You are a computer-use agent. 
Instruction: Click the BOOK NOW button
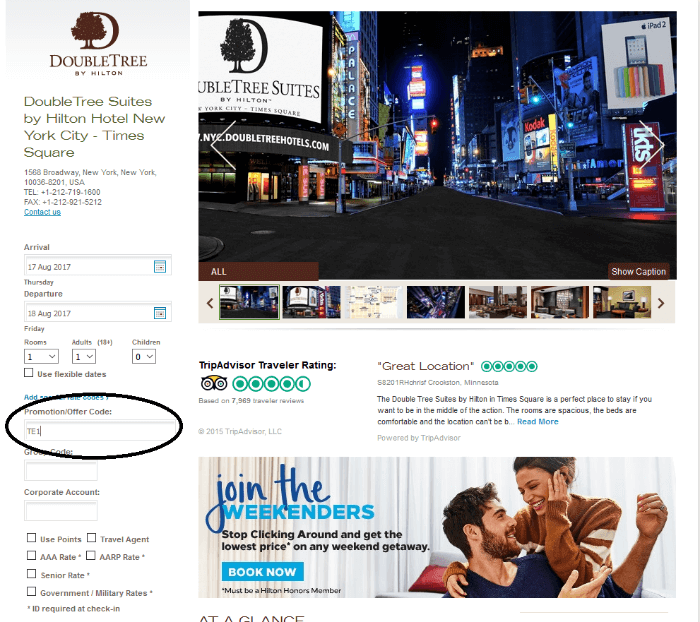click(x=262, y=572)
